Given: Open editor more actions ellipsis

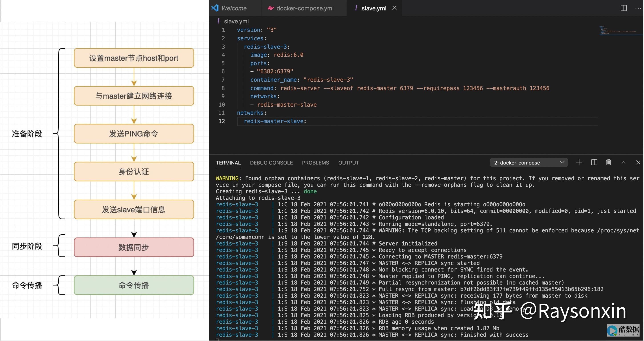Looking at the screenshot, I should coord(638,8).
